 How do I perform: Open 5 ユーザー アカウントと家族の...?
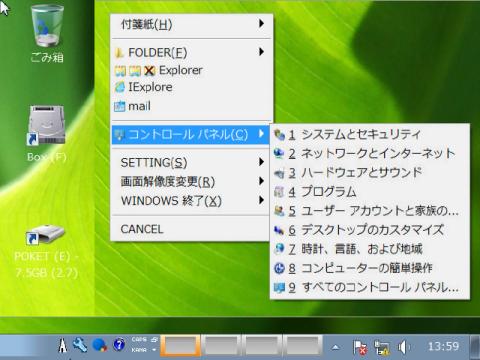click(x=370, y=211)
